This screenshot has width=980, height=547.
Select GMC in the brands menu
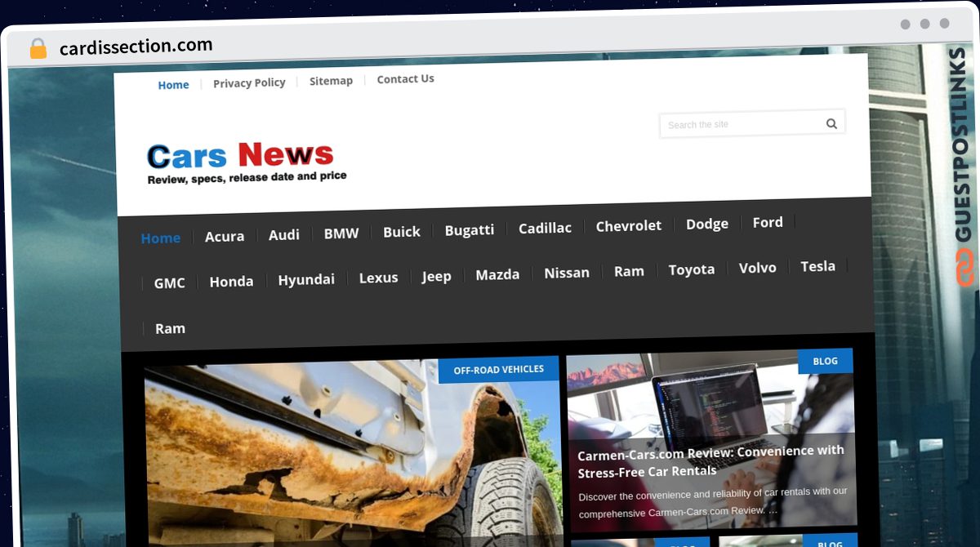point(169,283)
